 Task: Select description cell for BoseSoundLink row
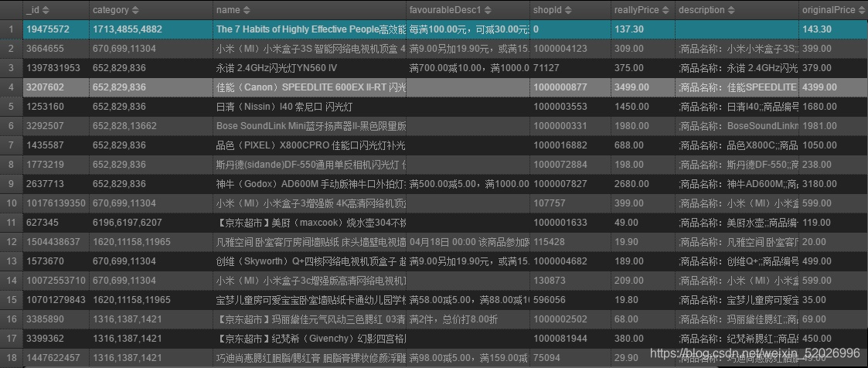tap(737, 126)
